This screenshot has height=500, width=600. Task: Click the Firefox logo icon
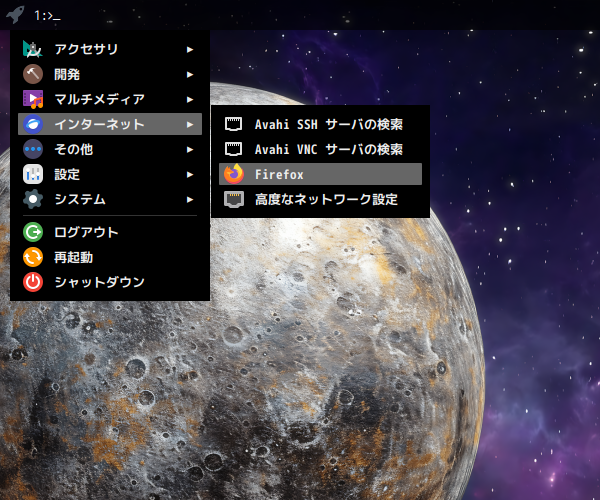pos(234,174)
